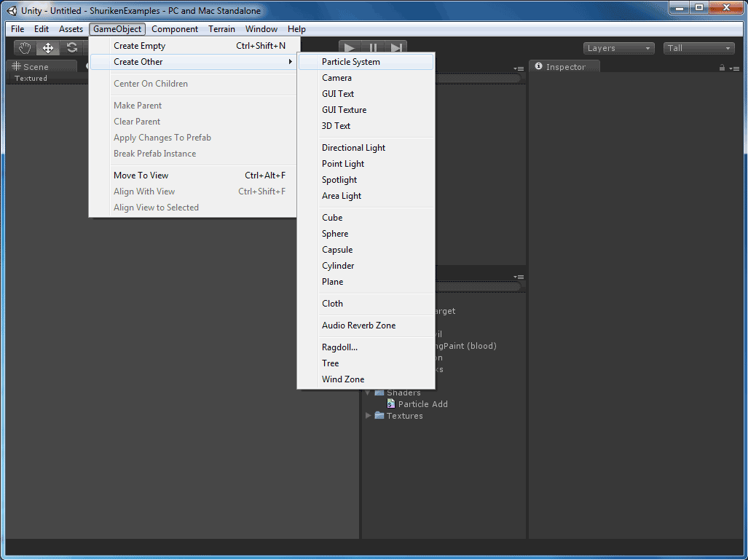Open the Tall layout dropdown

click(698, 48)
